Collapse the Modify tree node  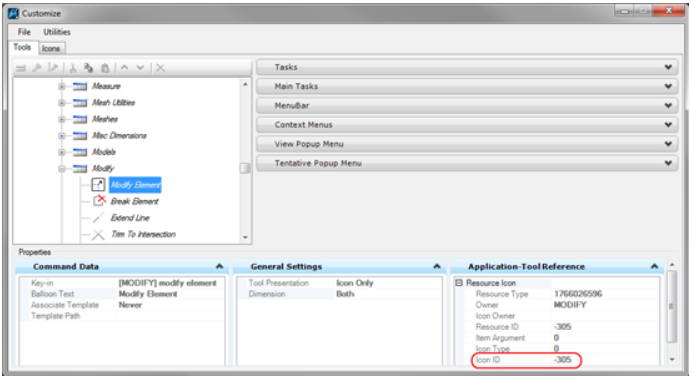coord(62,168)
